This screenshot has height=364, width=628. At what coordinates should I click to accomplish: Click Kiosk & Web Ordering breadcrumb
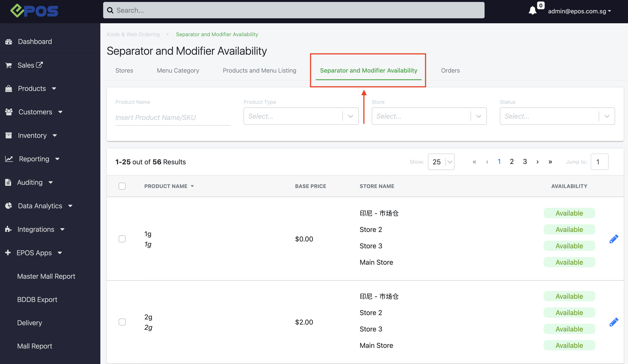133,34
